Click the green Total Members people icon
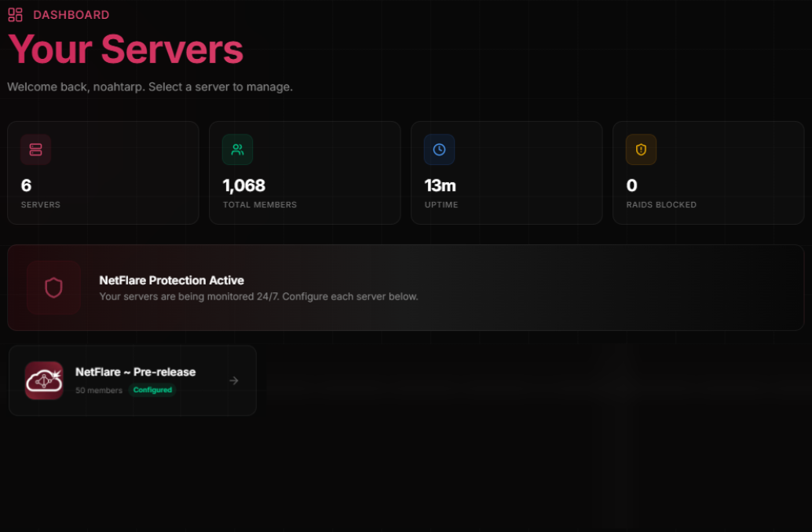 coord(237,149)
